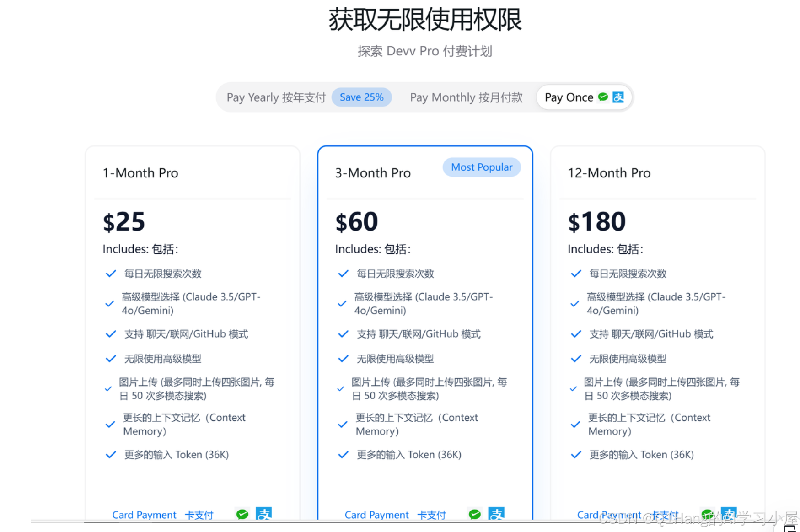Pay with WeChat for 1-Month Pro
The height and width of the screenshot is (532, 800).
pyautogui.click(x=242, y=514)
